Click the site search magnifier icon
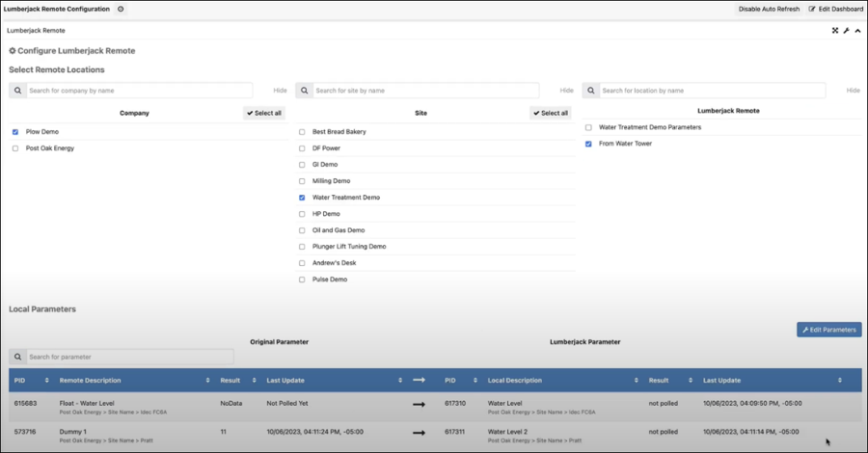The height and width of the screenshot is (453, 868). [305, 91]
